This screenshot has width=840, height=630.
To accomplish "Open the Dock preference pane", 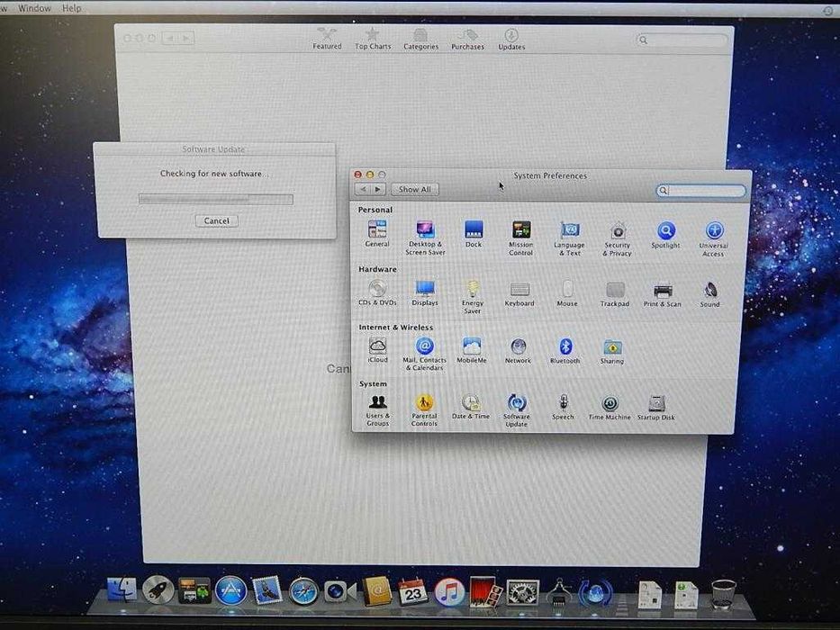I will (474, 234).
